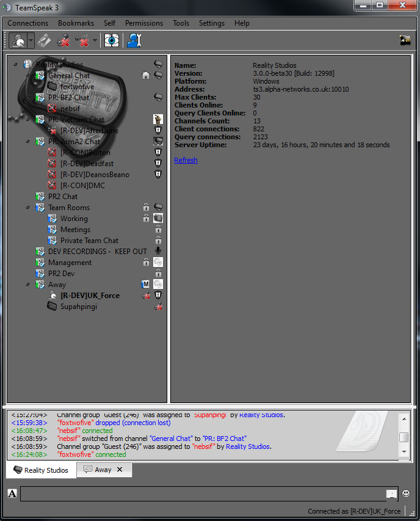This screenshot has height=521, width=420.
Task: Click the hoster banner icon at toolbar right
Action: coord(405,40)
